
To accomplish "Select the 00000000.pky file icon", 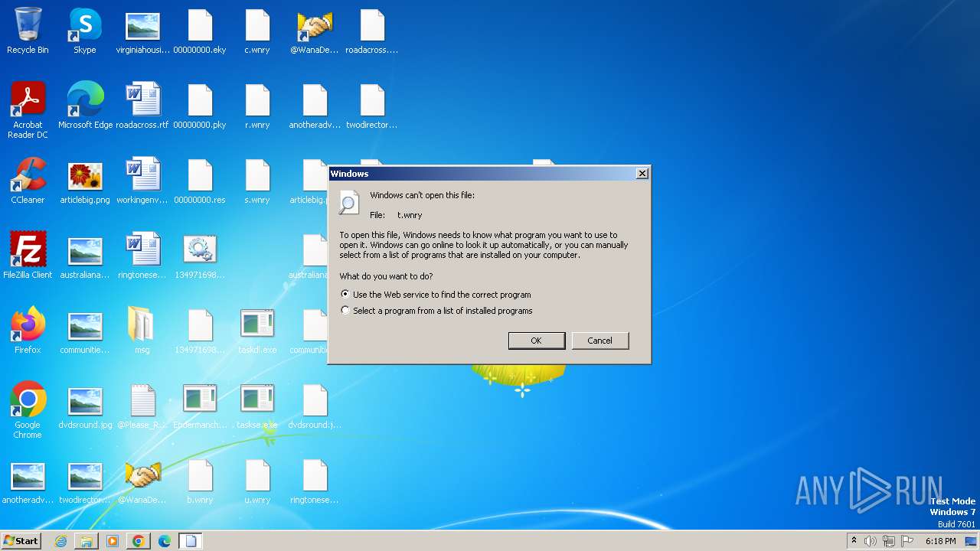I will coord(200,106).
